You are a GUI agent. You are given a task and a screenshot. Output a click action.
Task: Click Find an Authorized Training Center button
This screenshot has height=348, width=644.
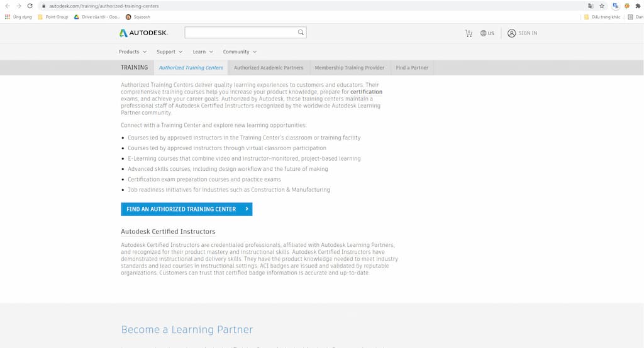(x=186, y=209)
